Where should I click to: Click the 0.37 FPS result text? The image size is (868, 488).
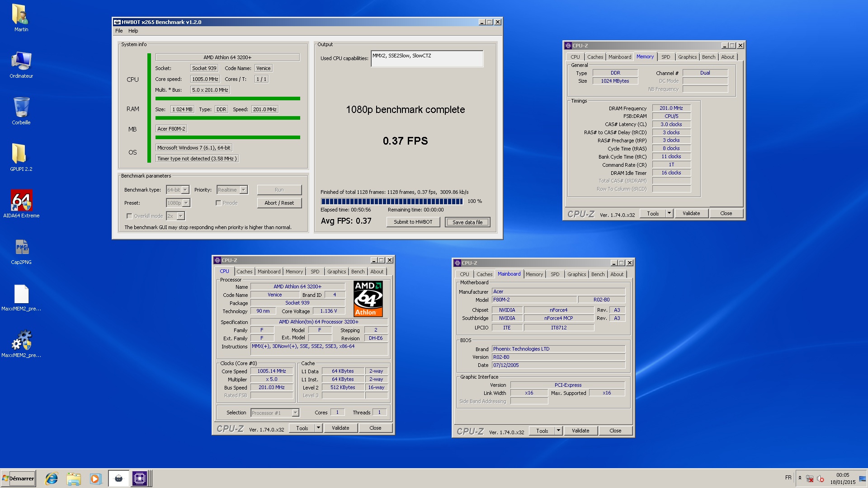click(405, 141)
